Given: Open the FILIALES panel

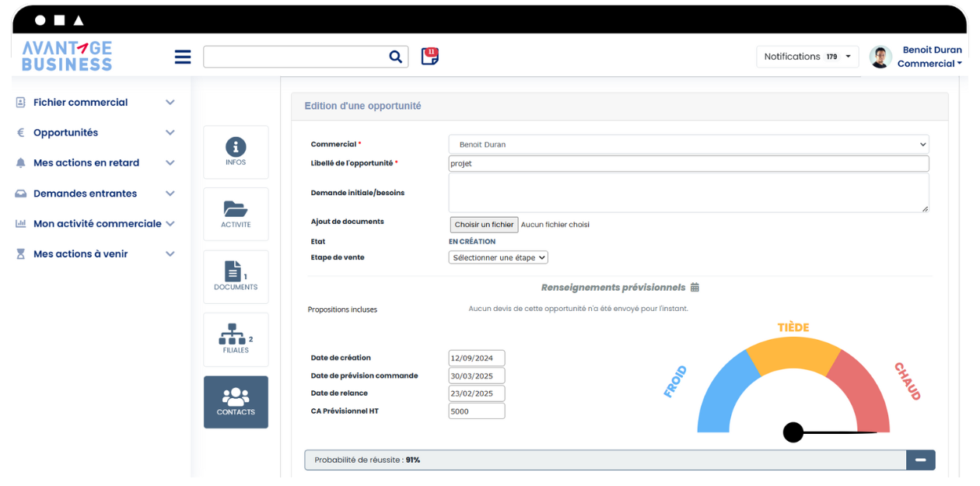Looking at the screenshot, I should [x=236, y=339].
